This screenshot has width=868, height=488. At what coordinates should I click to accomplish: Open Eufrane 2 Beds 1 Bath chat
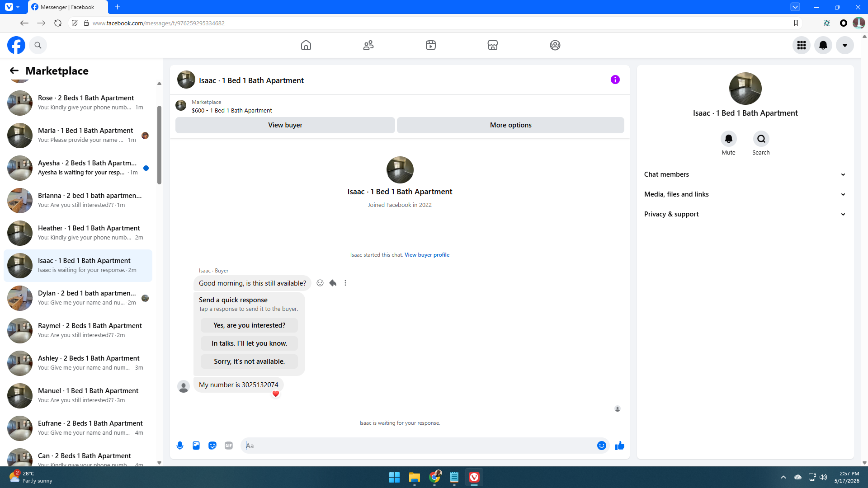tap(78, 428)
